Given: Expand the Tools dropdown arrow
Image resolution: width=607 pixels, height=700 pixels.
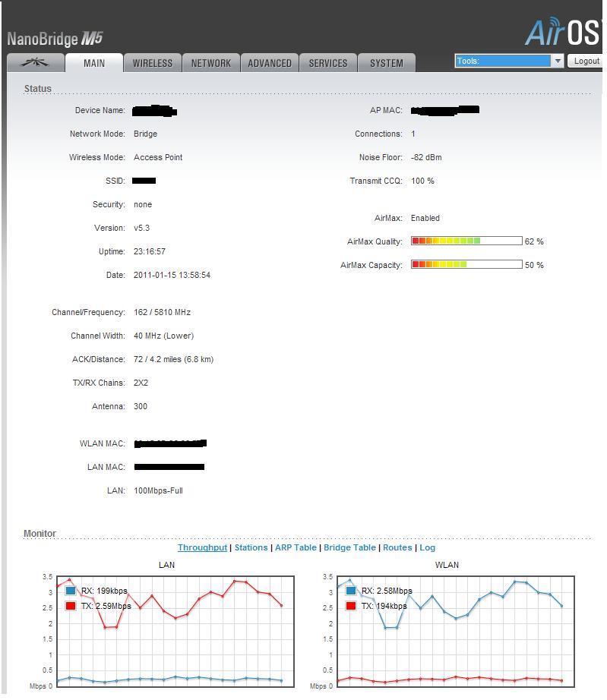Looking at the screenshot, I should coord(558,61).
